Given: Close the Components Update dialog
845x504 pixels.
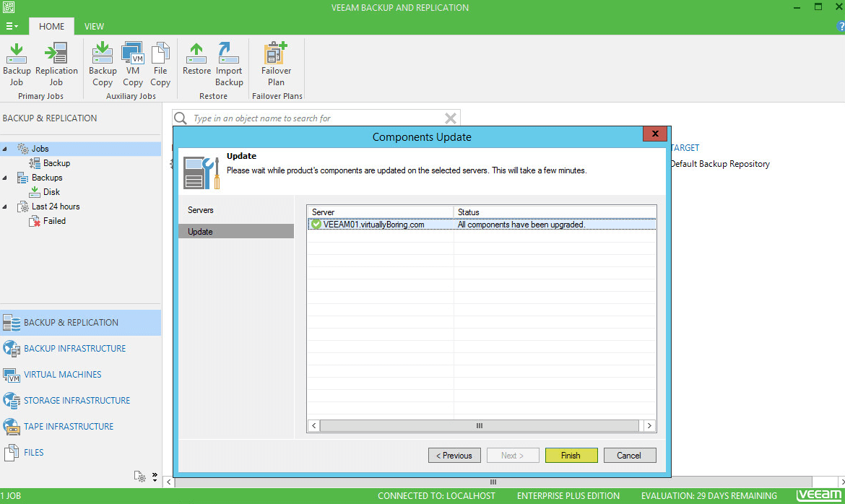Looking at the screenshot, I should [x=655, y=134].
